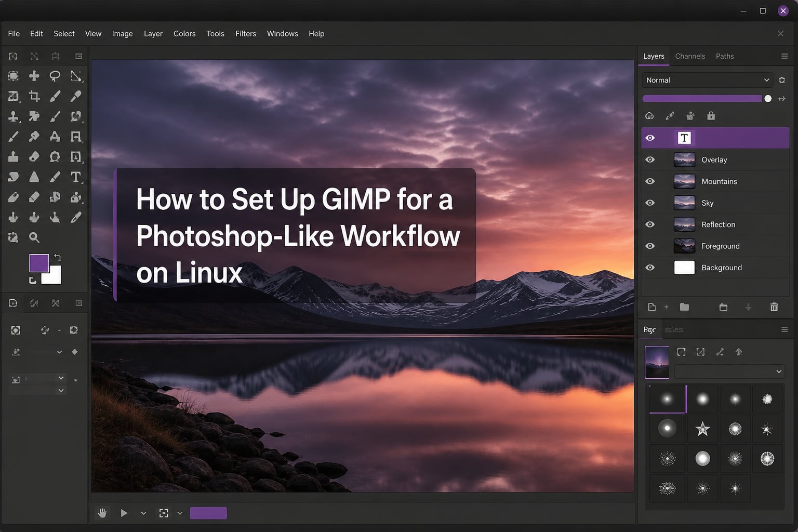Select the Zoom magnifier tool
The height and width of the screenshot is (532, 798).
pos(34,237)
